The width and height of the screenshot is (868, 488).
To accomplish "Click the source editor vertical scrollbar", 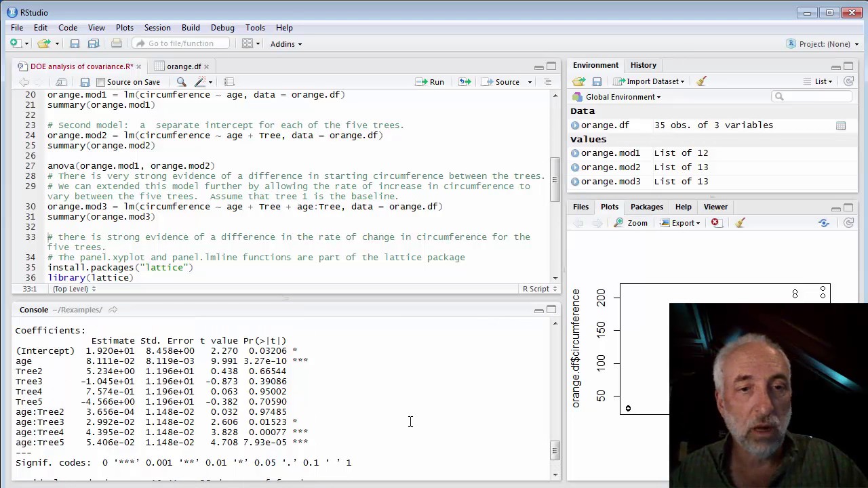I will 555,180.
